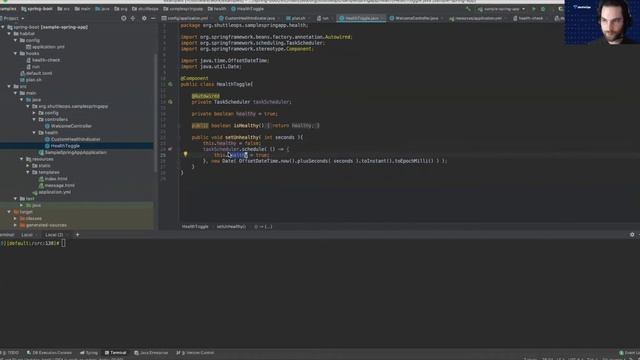Click the lightbulb quick-fix icon
The image size is (640, 360).
click(185, 154)
